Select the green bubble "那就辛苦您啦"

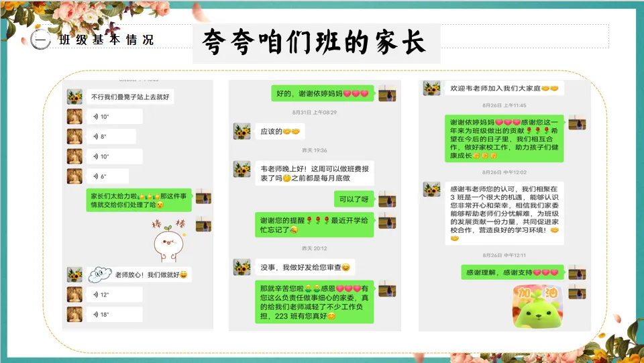315,302
